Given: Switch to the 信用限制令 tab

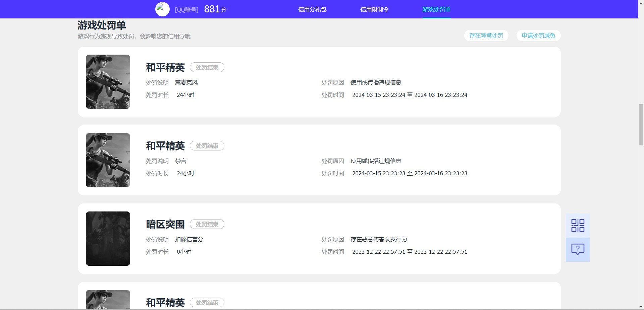Looking at the screenshot, I should click(x=374, y=9).
